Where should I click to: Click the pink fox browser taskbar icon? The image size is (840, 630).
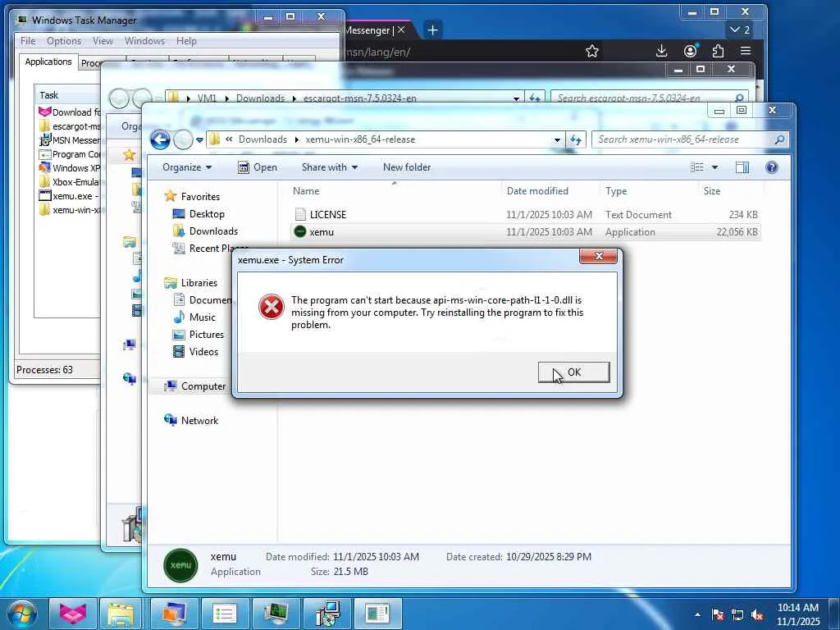tap(73, 614)
